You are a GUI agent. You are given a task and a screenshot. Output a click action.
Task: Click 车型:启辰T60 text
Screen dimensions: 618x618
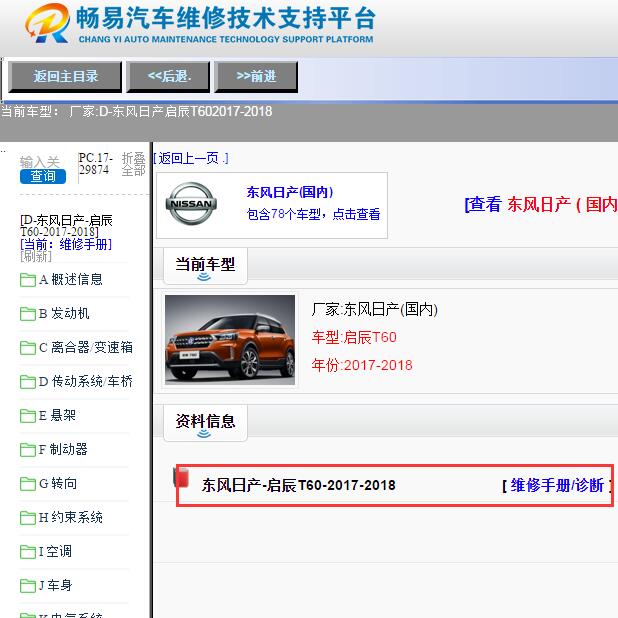[x=354, y=337]
